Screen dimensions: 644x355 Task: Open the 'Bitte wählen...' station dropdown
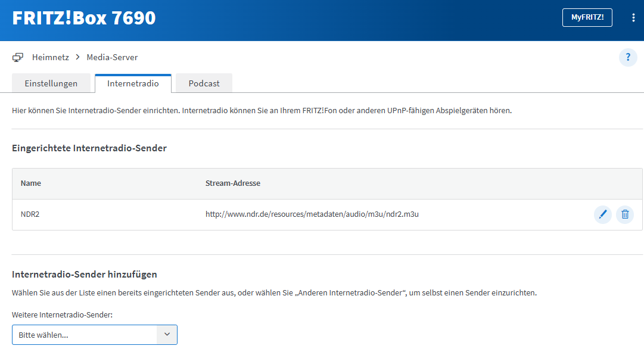[85, 335]
